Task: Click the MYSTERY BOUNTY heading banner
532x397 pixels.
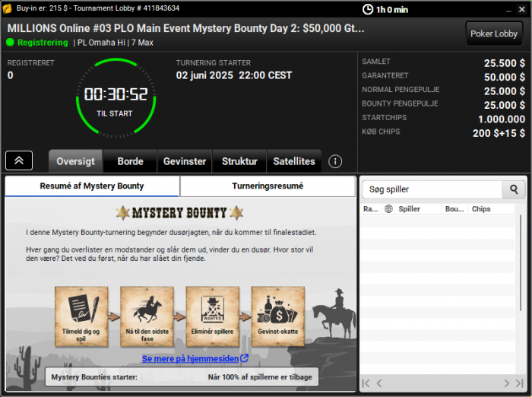Action: point(179,213)
